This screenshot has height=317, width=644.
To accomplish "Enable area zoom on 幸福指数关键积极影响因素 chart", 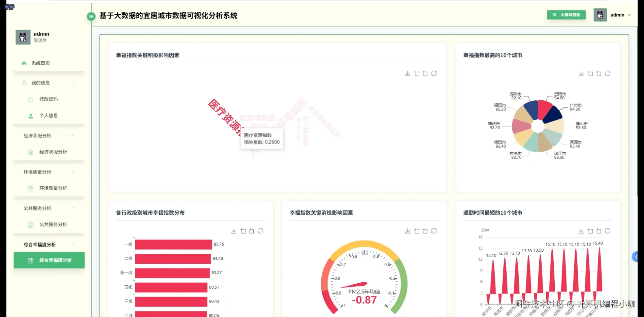I will pos(417,73).
